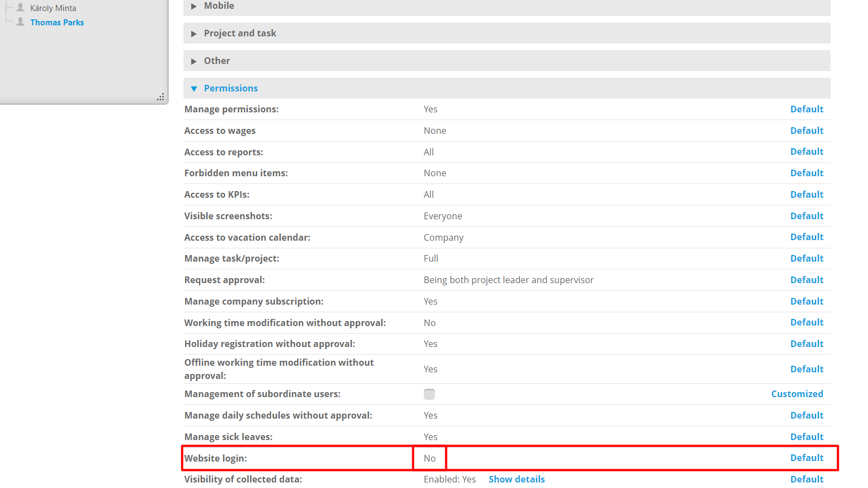Collapse the Permissions section
The height and width of the screenshot is (488, 868).
click(x=230, y=88)
